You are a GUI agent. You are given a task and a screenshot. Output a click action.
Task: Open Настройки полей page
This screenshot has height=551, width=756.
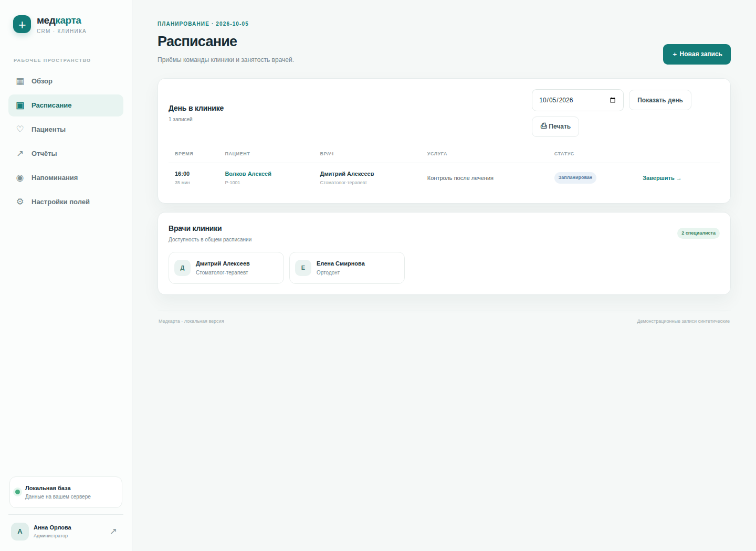point(66,202)
